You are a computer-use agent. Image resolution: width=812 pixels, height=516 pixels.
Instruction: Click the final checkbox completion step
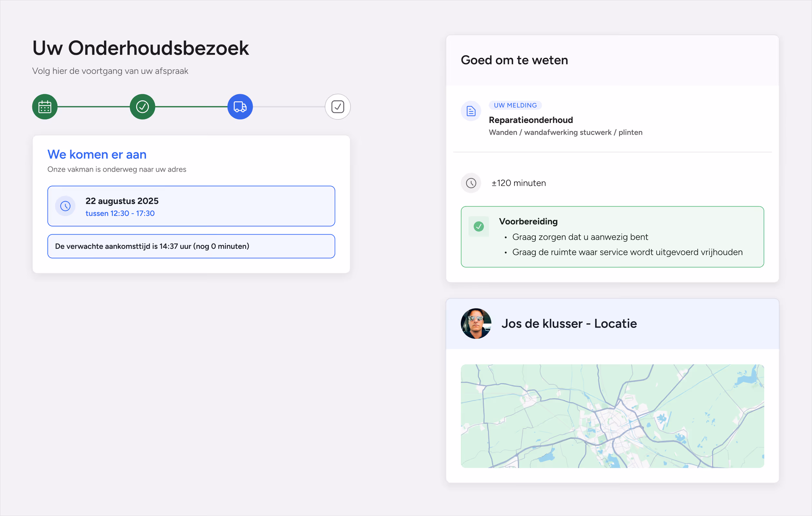pyautogui.click(x=338, y=107)
